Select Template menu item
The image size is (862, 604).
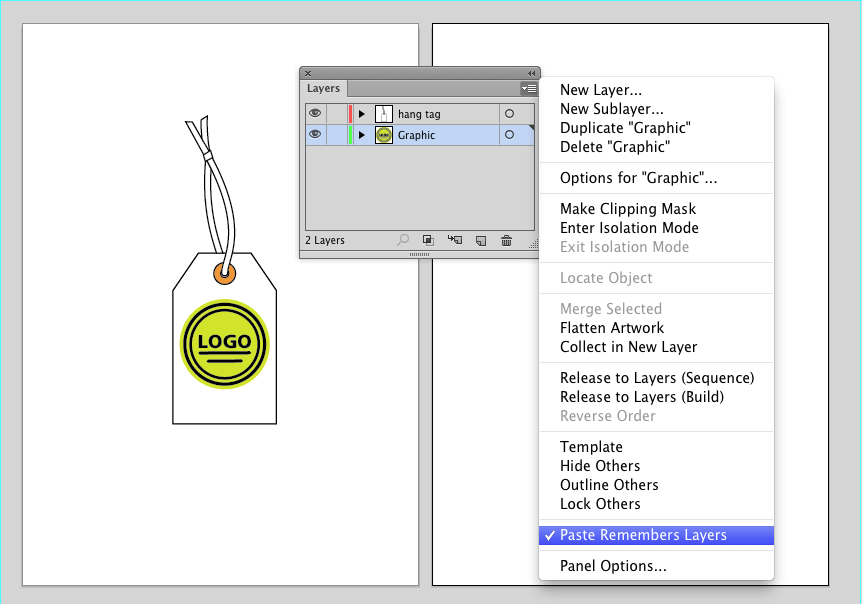591,447
